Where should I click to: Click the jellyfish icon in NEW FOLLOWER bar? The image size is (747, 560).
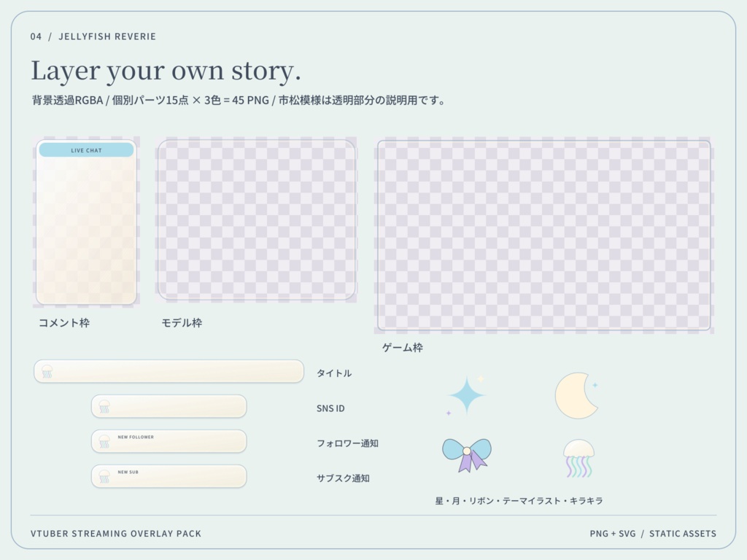pyautogui.click(x=104, y=441)
